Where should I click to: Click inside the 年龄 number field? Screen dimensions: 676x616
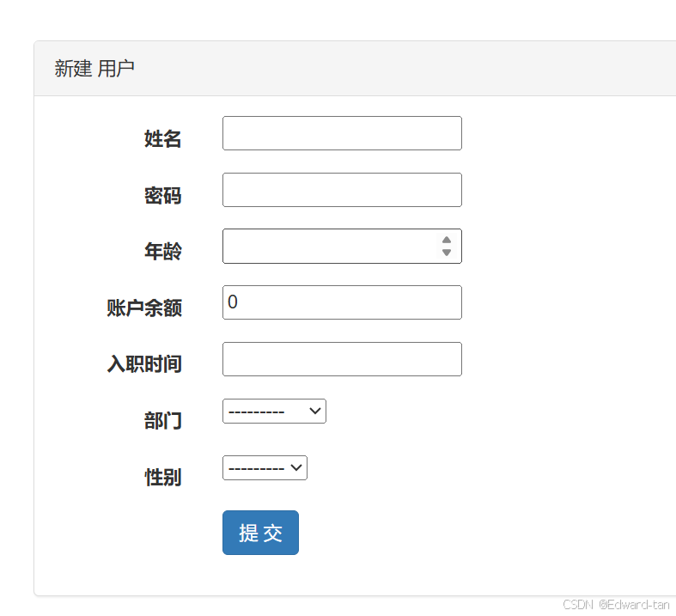(x=342, y=246)
